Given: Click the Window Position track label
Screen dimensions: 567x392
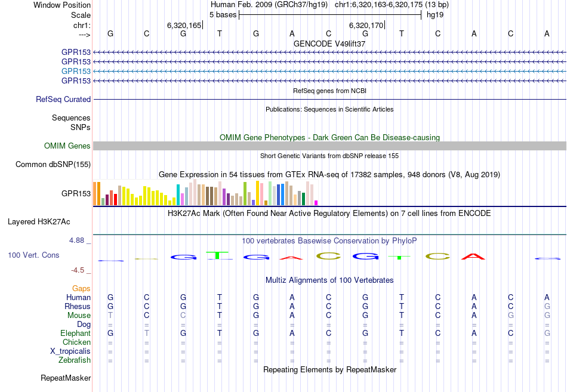Looking at the screenshot, I should click(x=62, y=5).
